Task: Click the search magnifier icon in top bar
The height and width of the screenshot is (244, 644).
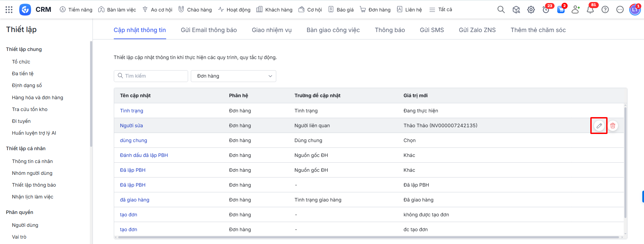Action: [501, 9]
